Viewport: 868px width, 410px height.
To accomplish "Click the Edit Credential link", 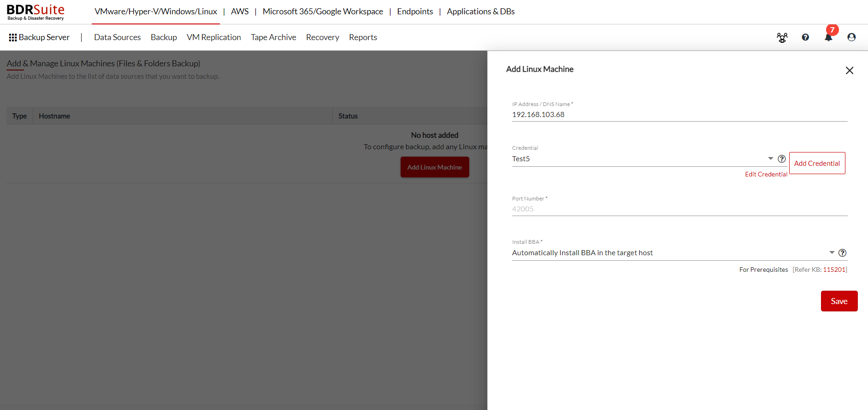I will point(766,174).
